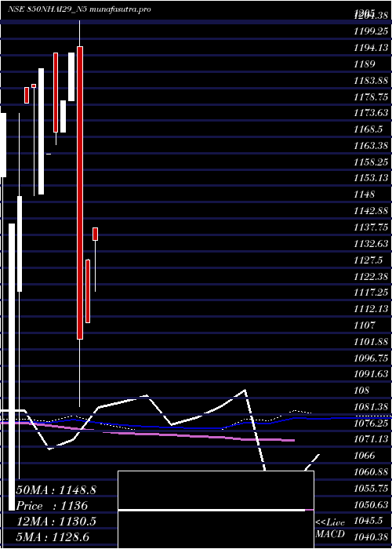Click the 1060.88 price axis label
Image resolution: width=392 pixels, height=549 pixels.
click(371, 471)
